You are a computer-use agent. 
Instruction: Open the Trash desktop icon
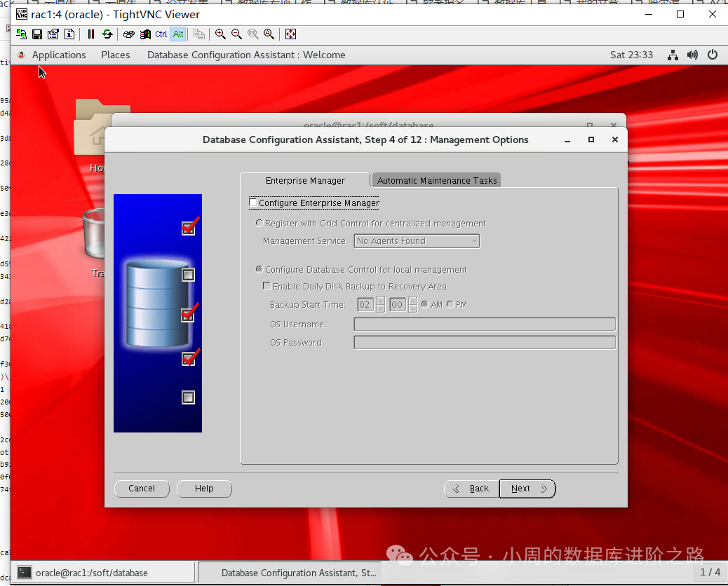point(94,233)
